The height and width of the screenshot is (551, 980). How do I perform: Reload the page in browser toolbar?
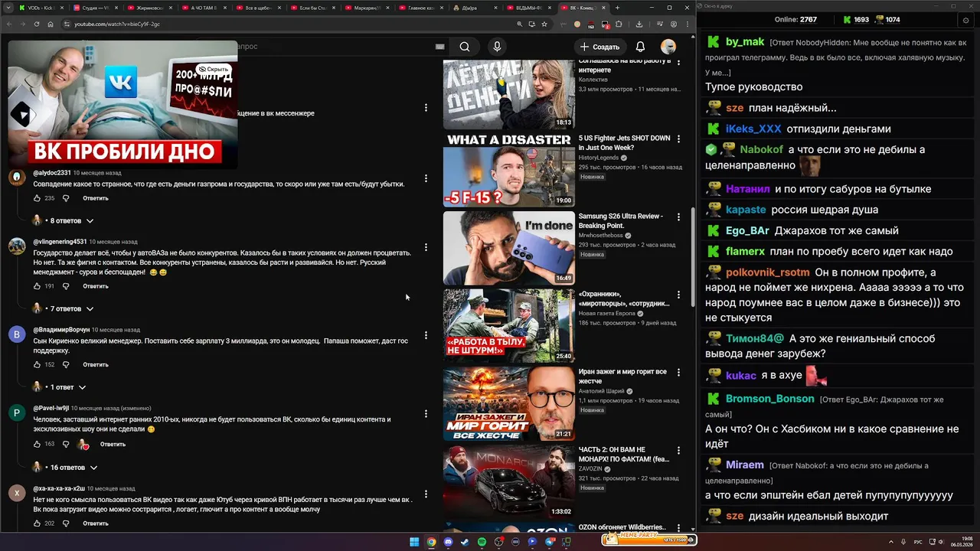(x=36, y=24)
